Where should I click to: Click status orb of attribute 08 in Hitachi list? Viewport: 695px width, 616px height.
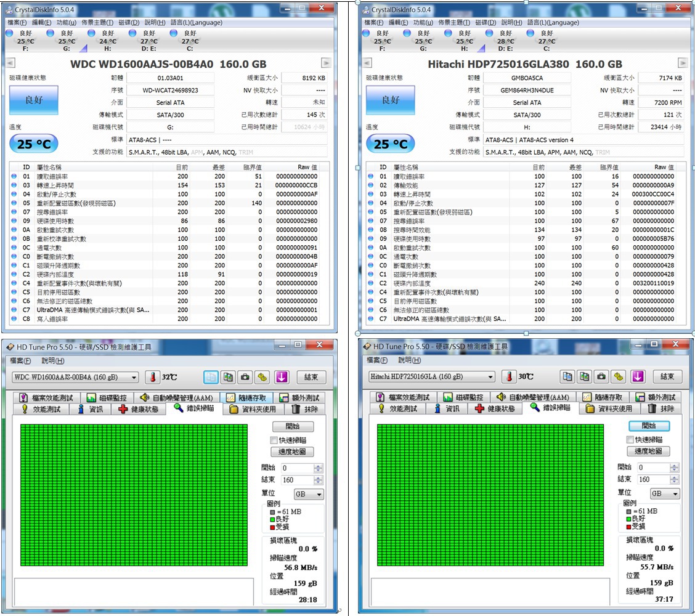(370, 230)
